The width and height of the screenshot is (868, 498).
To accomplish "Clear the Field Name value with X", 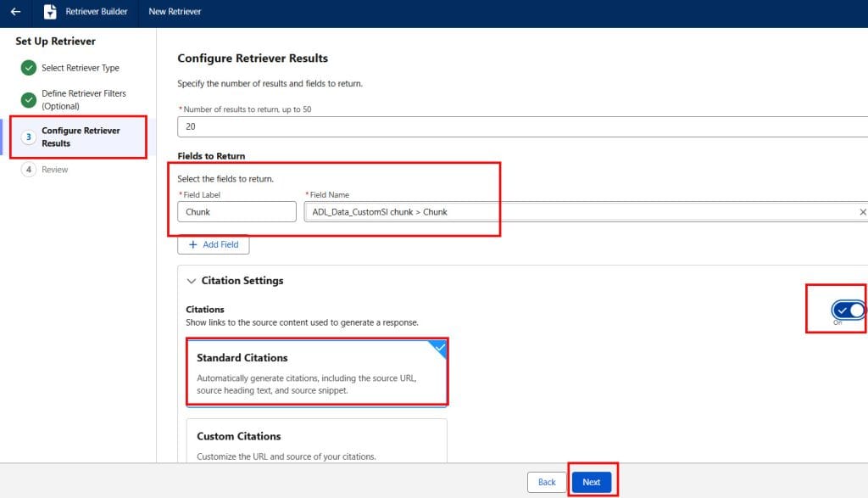I will click(x=862, y=212).
